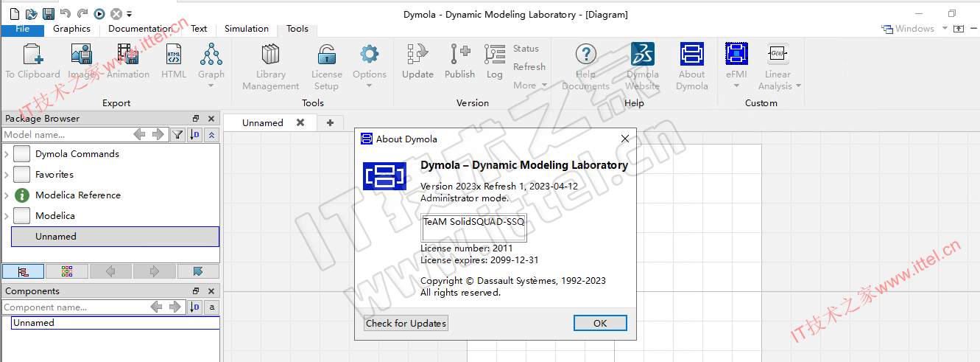
Task: Switch to the Simulation tab
Action: [247, 29]
